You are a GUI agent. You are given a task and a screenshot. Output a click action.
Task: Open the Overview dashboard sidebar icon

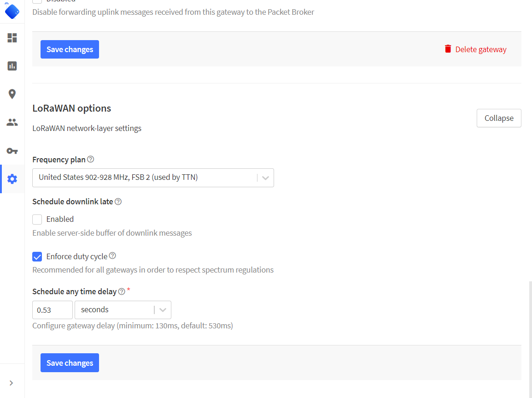click(12, 38)
